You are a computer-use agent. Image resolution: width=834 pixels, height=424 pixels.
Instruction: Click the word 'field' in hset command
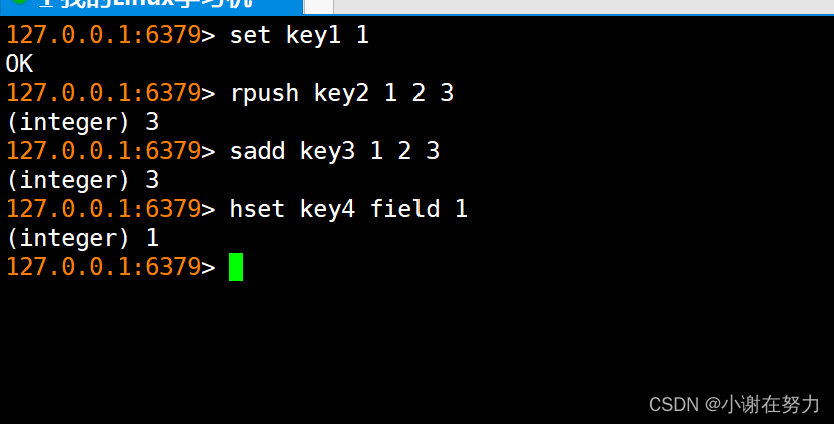tap(405, 208)
